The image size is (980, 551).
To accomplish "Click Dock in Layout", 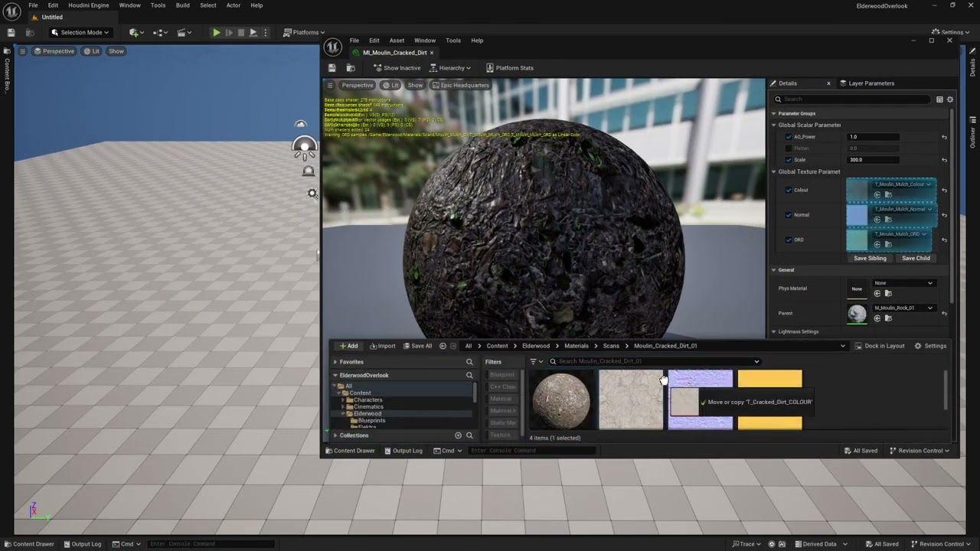I will pos(880,346).
